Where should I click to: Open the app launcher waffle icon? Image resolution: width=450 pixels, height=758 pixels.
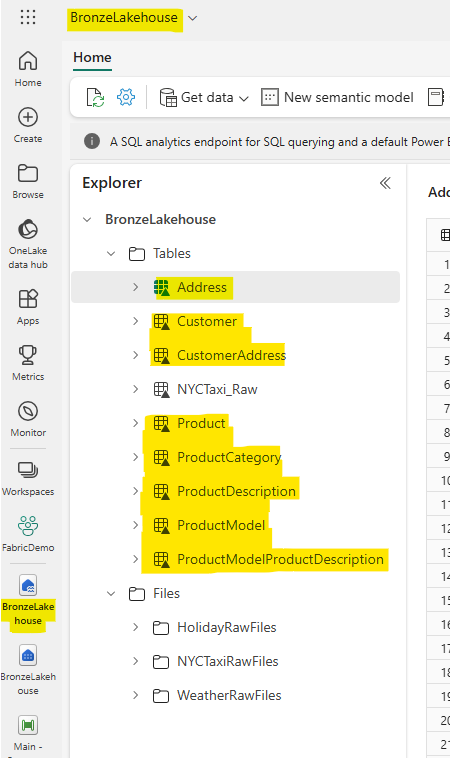[x=28, y=17]
